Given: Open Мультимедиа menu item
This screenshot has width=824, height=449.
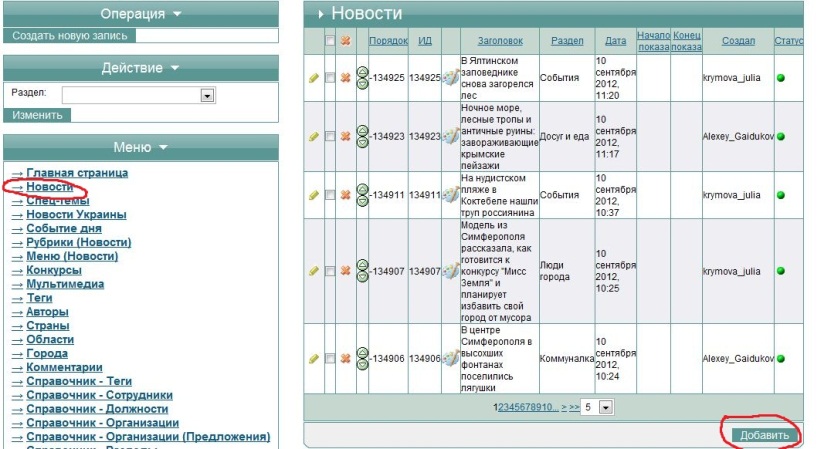Looking at the screenshot, I should click(x=65, y=284).
